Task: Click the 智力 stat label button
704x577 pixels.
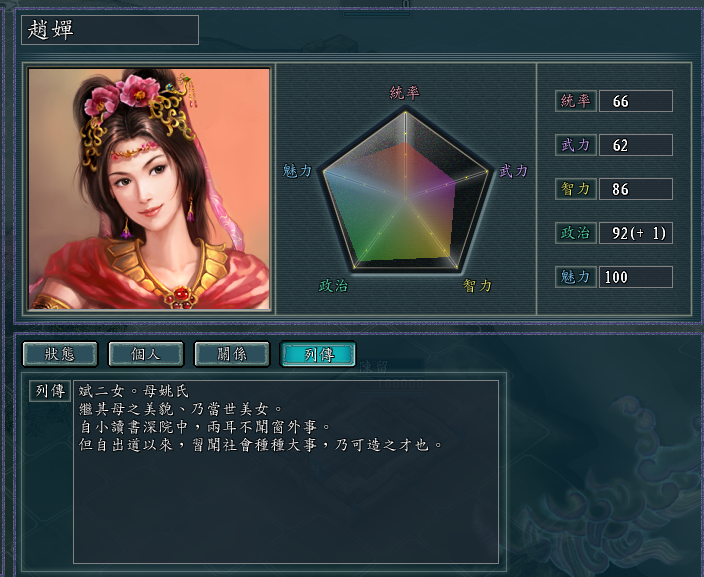Action: click(x=576, y=189)
